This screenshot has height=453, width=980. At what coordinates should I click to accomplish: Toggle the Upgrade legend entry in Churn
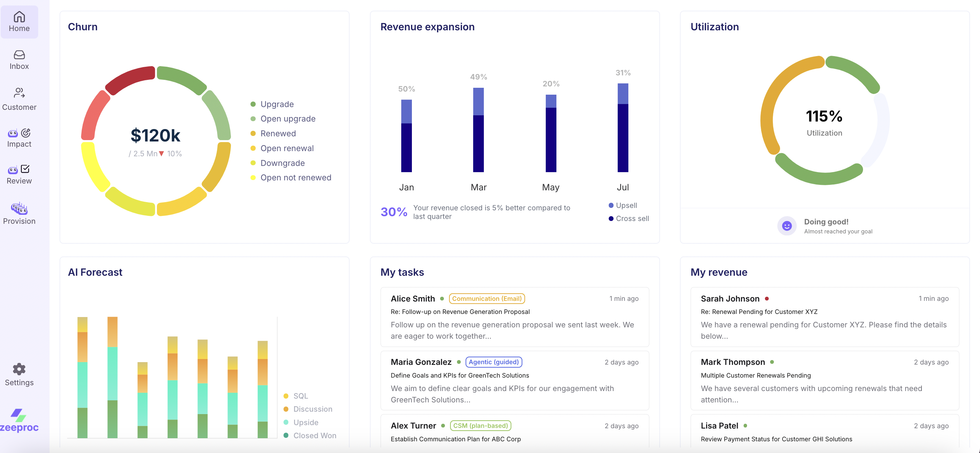coord(277,104)
